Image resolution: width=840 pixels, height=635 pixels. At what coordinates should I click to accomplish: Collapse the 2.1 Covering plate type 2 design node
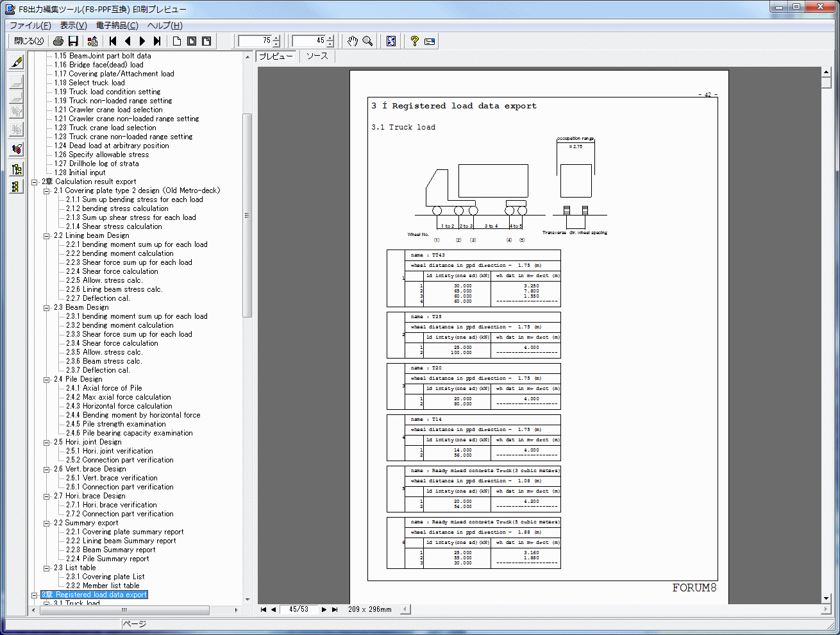(47, 191)
